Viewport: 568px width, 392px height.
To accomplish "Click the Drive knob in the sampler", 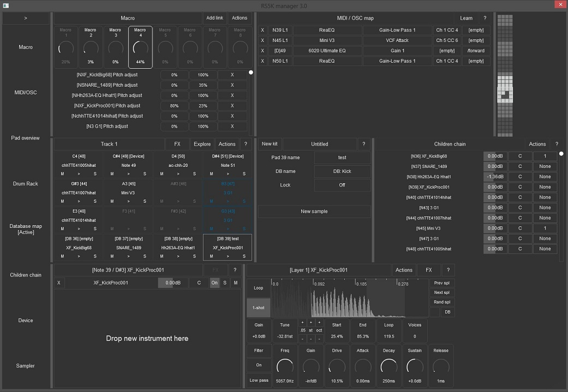I will (337, 366).
